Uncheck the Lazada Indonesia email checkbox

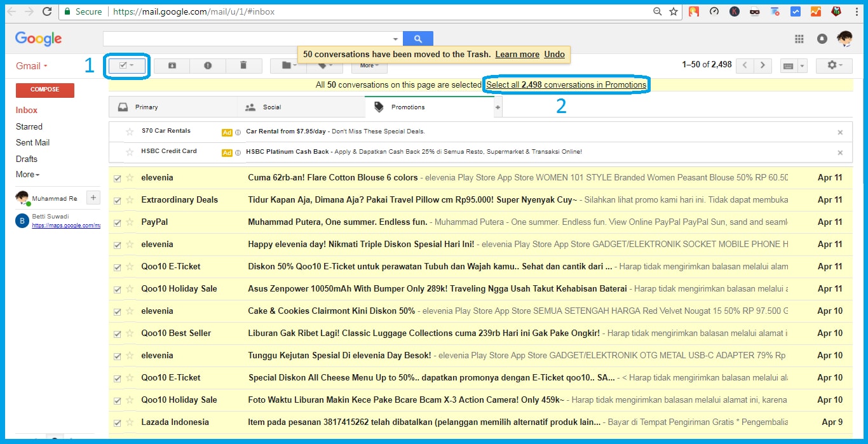click(x=117, y=423)
